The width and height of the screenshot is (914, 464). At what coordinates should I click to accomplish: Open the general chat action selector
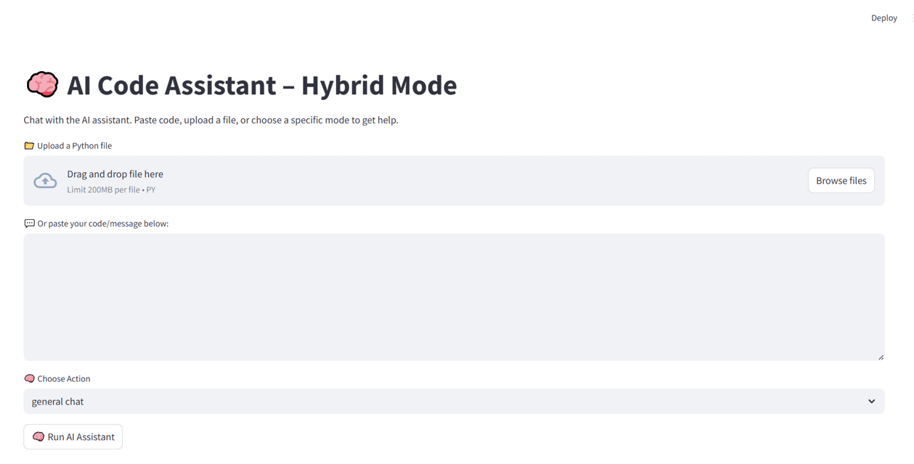coord(454,401)
